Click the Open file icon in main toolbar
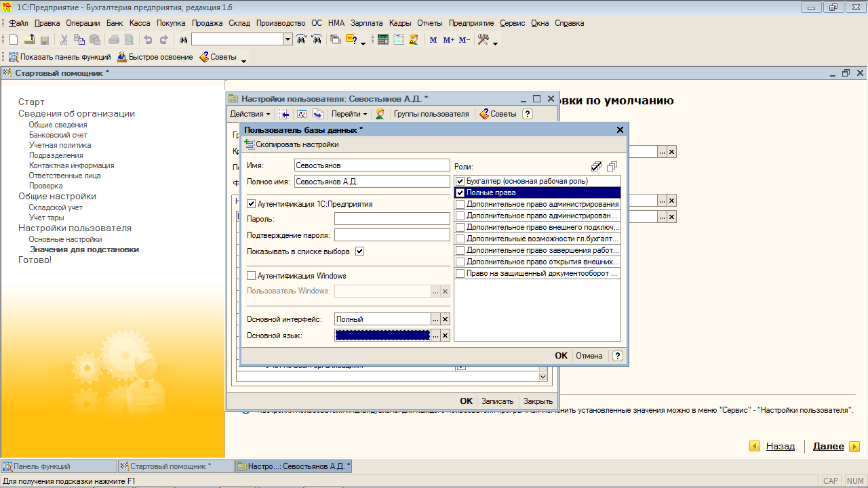 (29, 40)
